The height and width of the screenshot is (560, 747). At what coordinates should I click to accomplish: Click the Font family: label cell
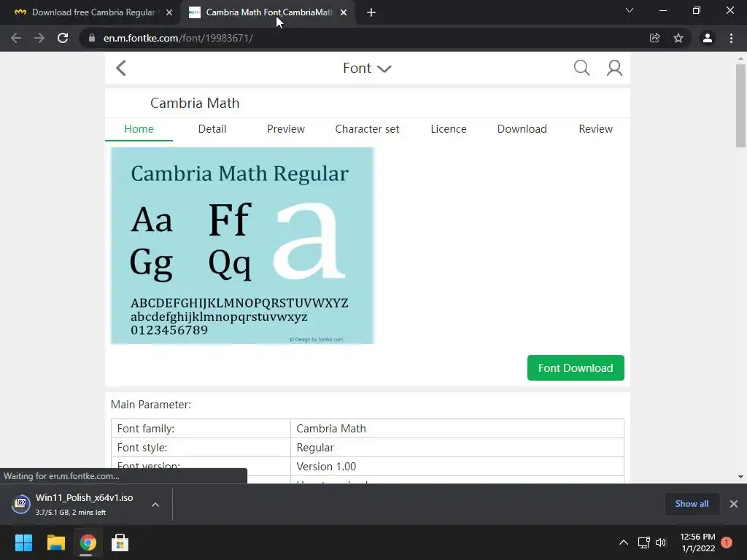[201, 429]
